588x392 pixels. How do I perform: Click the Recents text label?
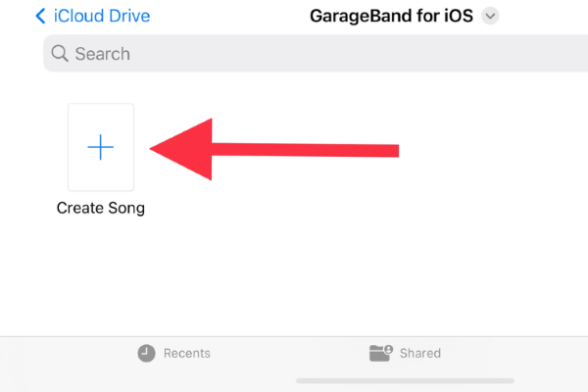pos(186,353)
